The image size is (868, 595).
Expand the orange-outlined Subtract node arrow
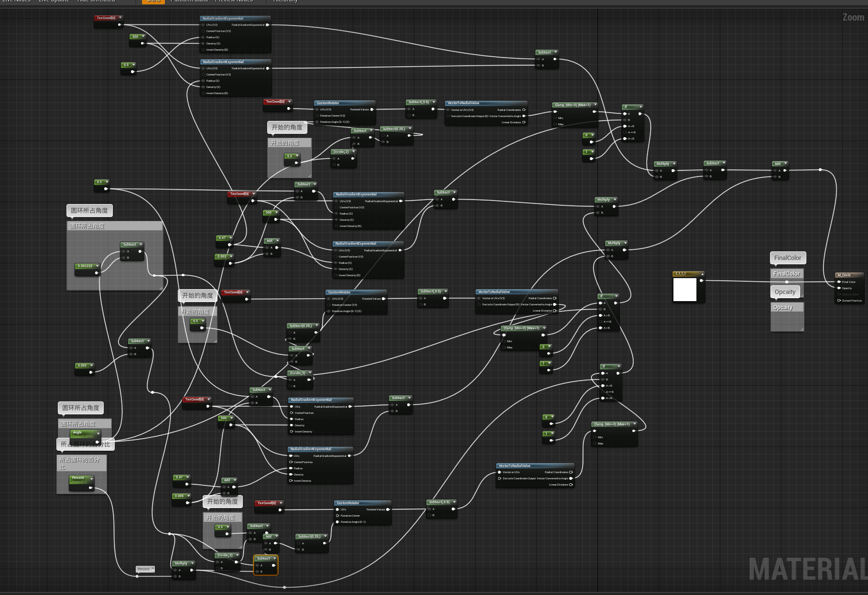coord(274,558)
